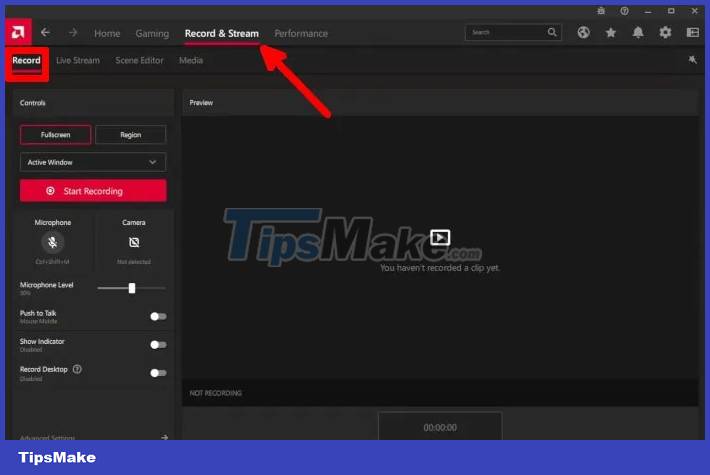Toggle Record Desktop switch
Image resolution: width=710 pixels, height=475 pixels.
click(x=158, y=373)
